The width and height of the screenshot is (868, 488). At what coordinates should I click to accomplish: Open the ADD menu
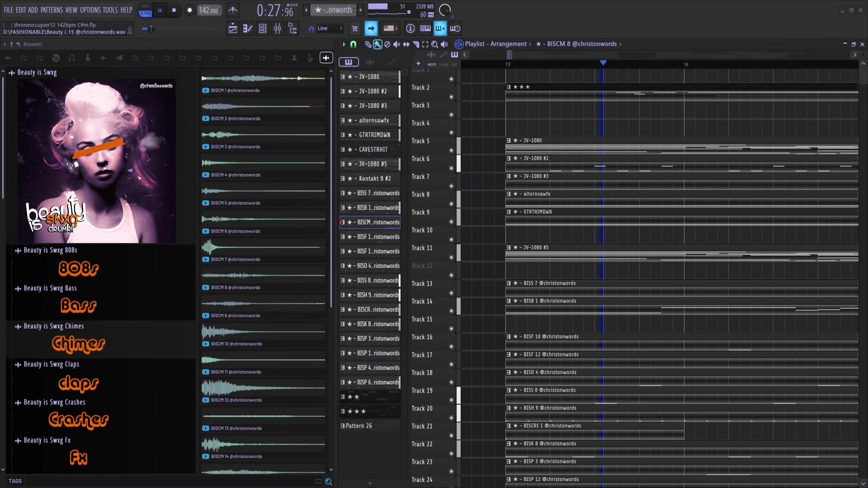pos(33,10)
